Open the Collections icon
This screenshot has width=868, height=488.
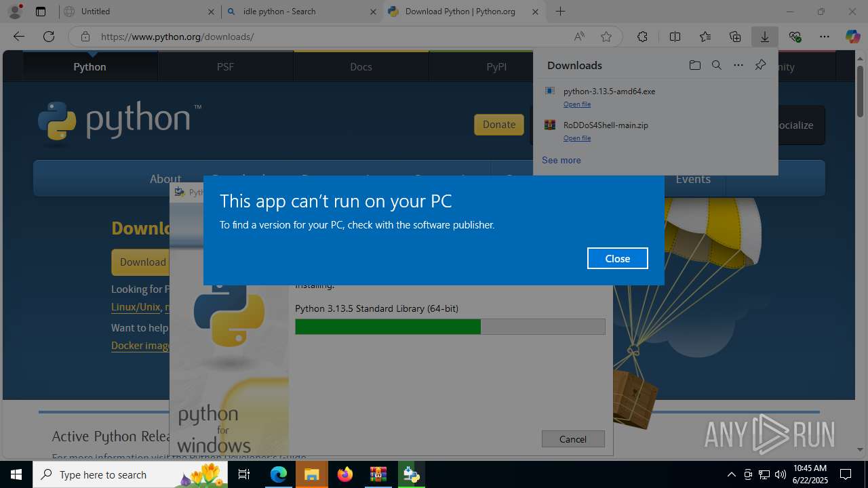tap(735, 37)
